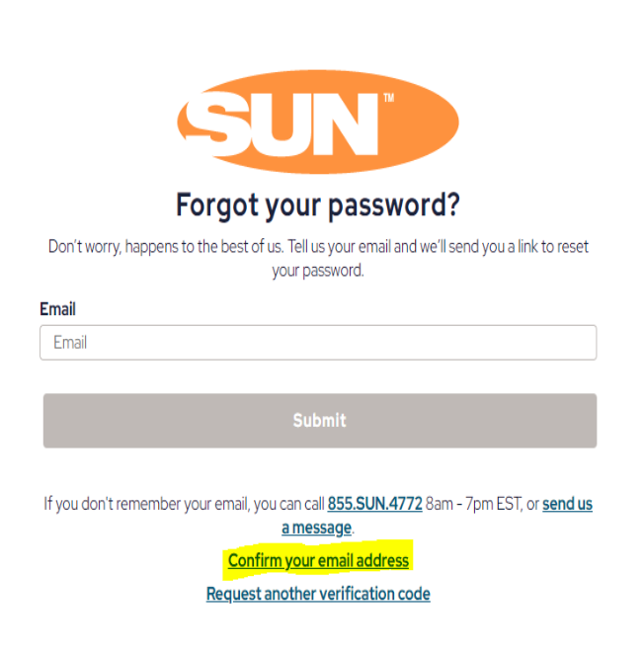The image size is (644, 656).
Task: Click the grey Email placeholder text in the field
Action: [70, 343]
